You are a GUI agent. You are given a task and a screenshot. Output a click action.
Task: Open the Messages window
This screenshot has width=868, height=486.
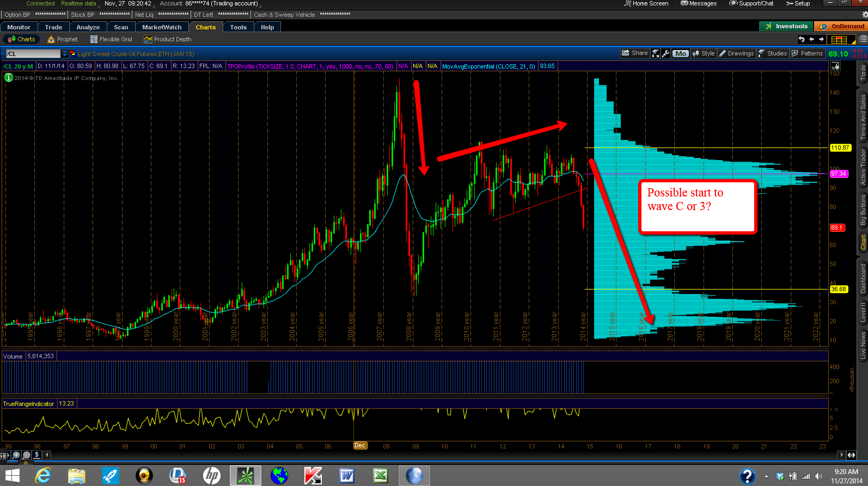coord(699,3)
